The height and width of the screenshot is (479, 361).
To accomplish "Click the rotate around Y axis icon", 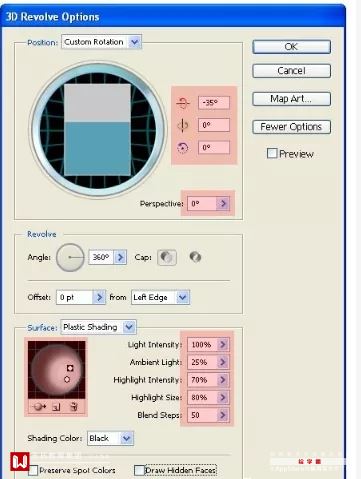I will click(183, 125).
